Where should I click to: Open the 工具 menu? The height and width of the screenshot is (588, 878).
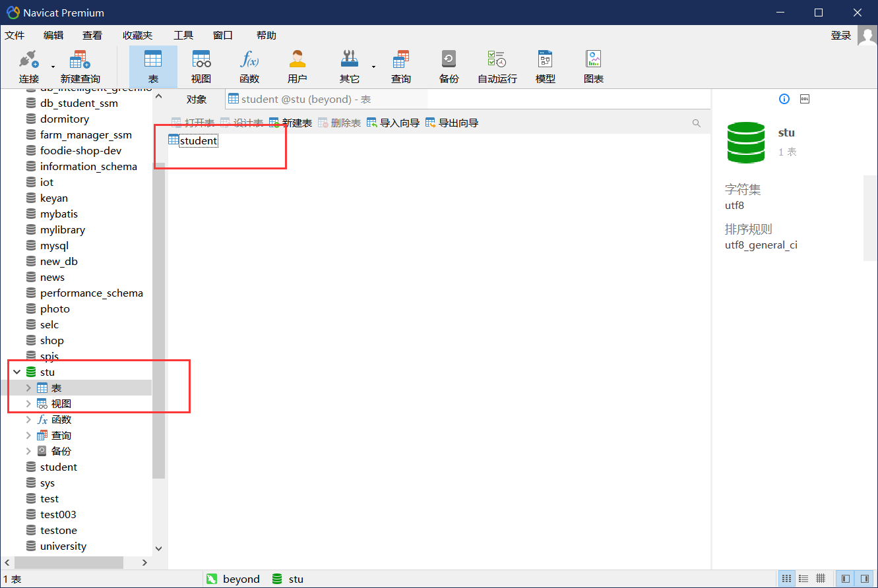[182, 35]
